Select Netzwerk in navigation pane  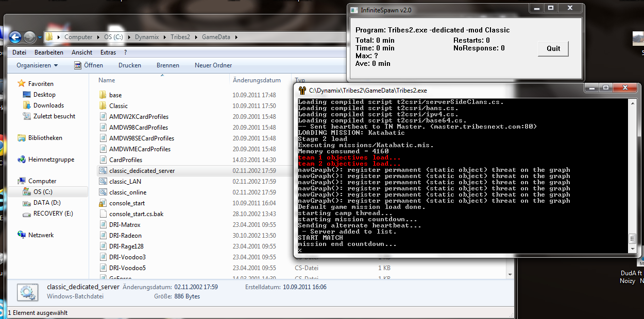point(41,235)
